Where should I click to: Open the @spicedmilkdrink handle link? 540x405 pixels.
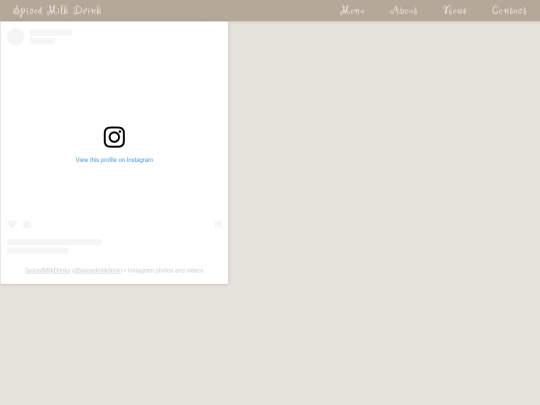(x=97, y=270)
